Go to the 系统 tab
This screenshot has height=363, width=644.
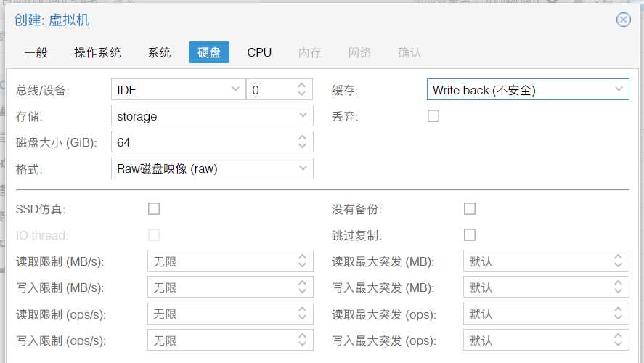[159, 52]
